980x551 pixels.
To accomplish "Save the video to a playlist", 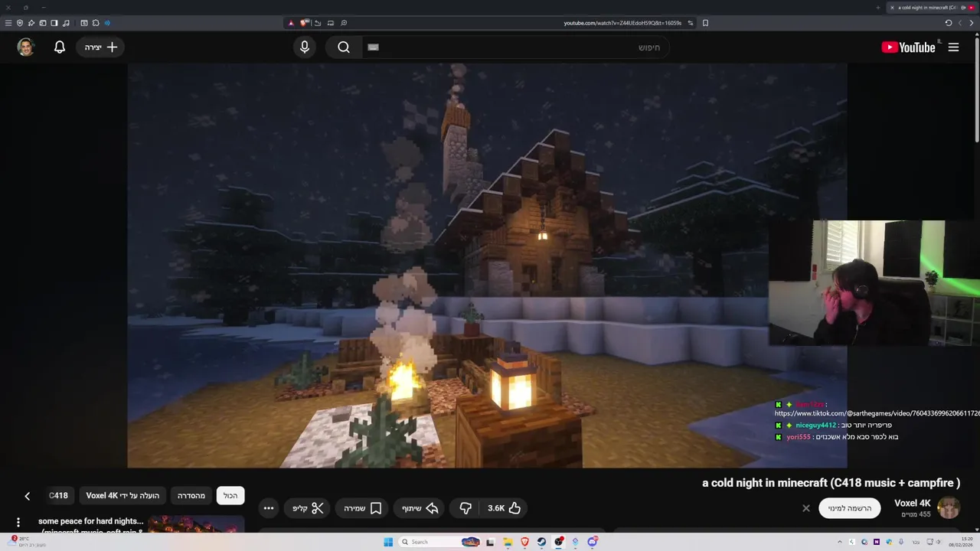I will [x=363, y=508].
